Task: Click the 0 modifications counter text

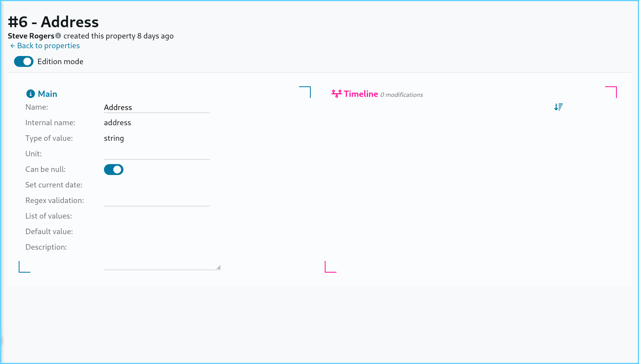Action: tap(401, 95)
